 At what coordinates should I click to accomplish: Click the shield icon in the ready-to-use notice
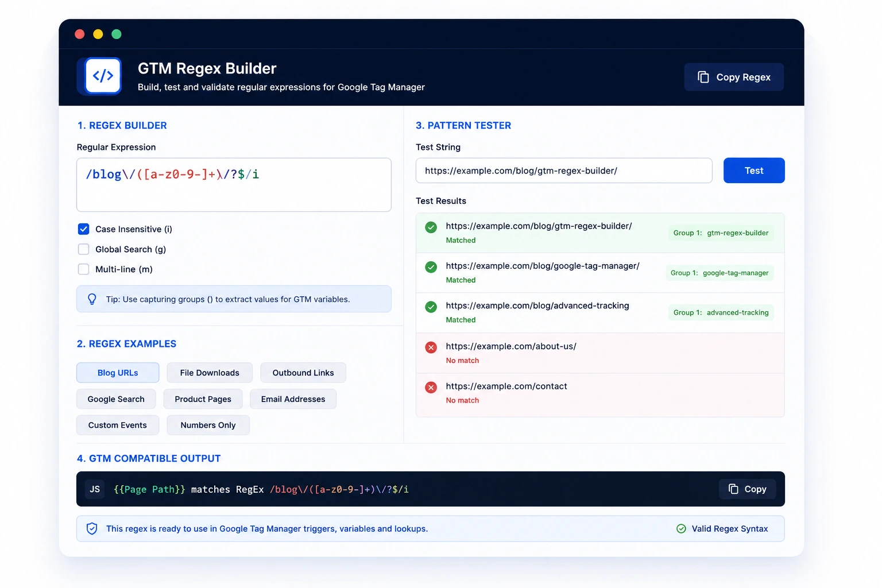92,529
